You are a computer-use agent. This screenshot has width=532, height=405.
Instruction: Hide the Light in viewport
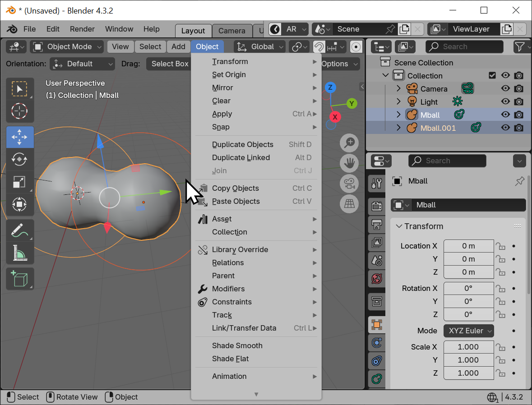point(505,101)
